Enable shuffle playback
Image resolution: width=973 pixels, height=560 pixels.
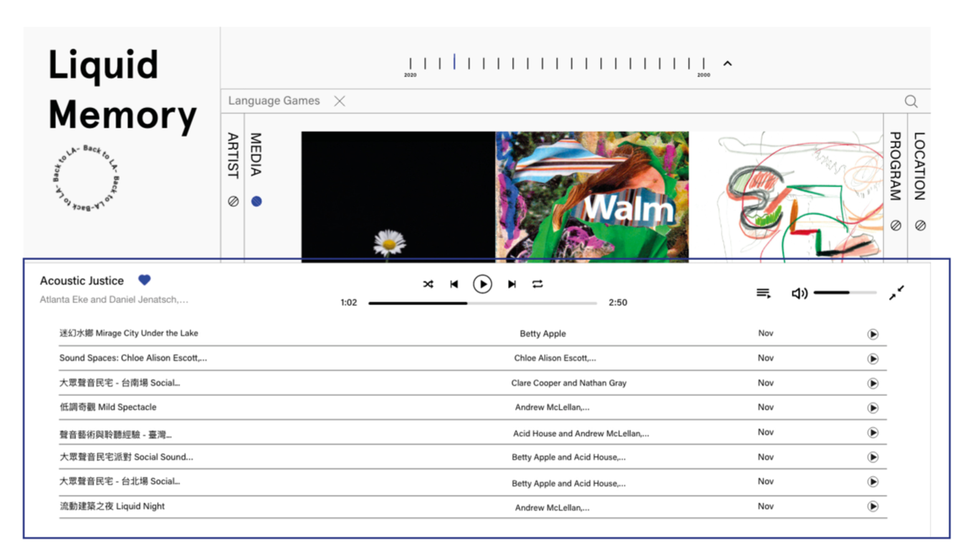(428, 284)
